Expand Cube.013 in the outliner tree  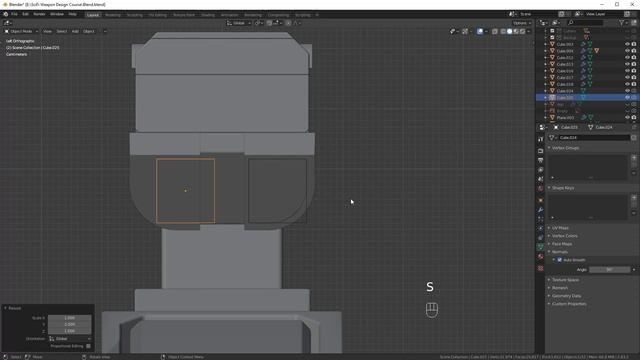pos(545,64)
